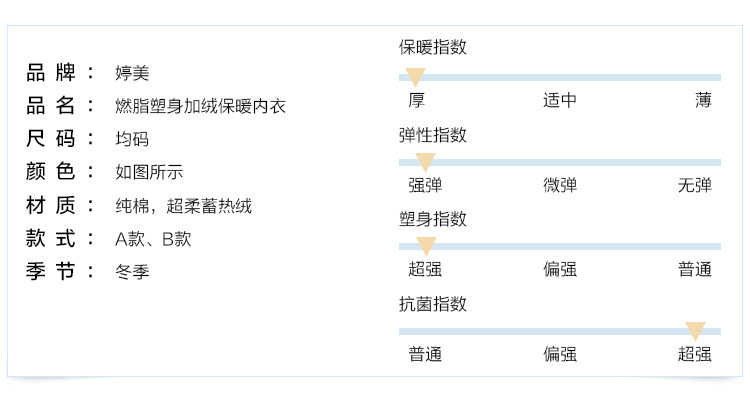Select 普通 under 塑身指数
Viewport: 750px width, 401px height.
pos(695,269)
